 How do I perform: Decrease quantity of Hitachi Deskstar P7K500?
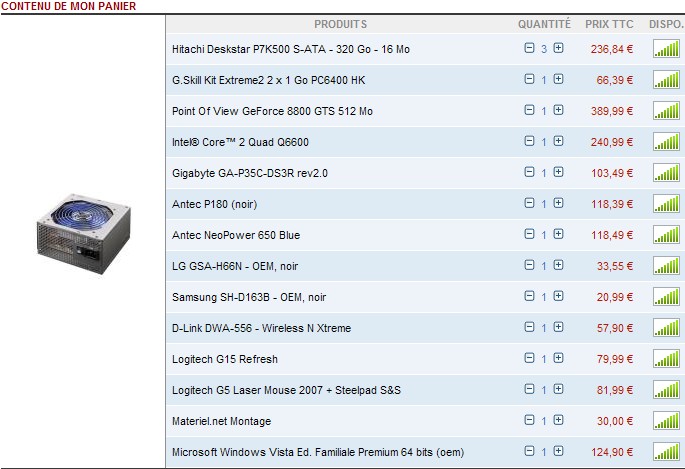(x=529, y=48)
